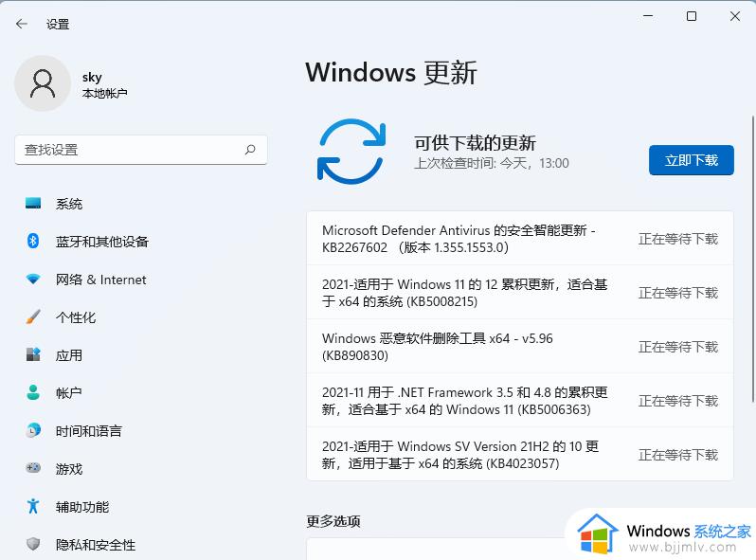756x560 pixels.
Task: Click the 应用 apps icon
Action: coord(33,354)
